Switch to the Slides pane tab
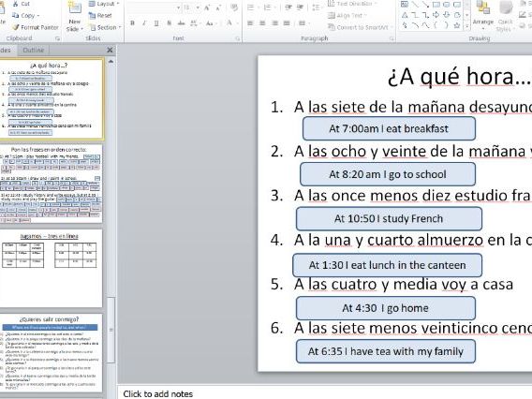Screen dimensions: 532x399 click(x=6, y=51)
